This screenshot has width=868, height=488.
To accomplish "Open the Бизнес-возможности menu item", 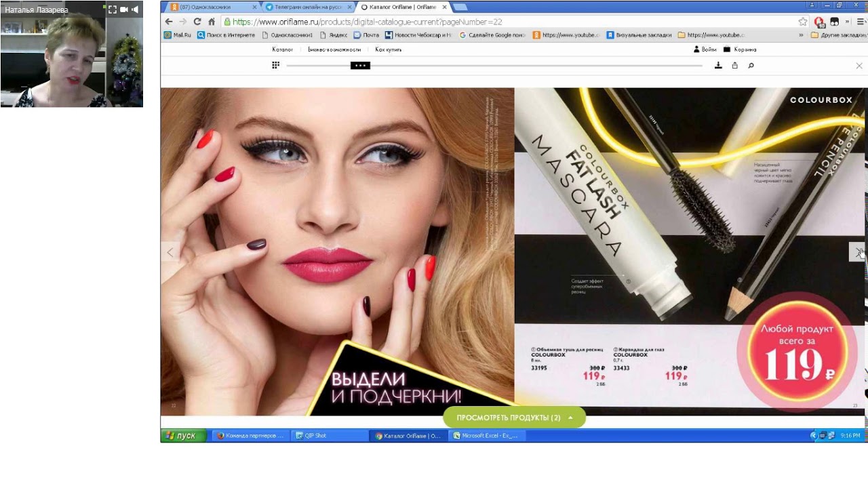I will 334,49.
